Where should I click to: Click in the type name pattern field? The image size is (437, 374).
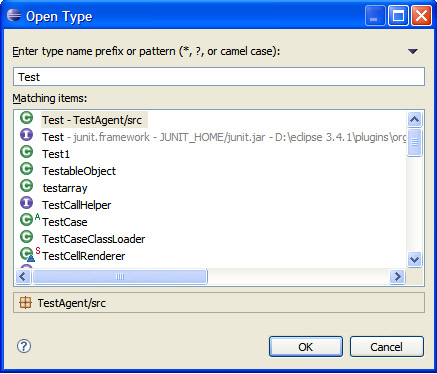pos(219,77)
